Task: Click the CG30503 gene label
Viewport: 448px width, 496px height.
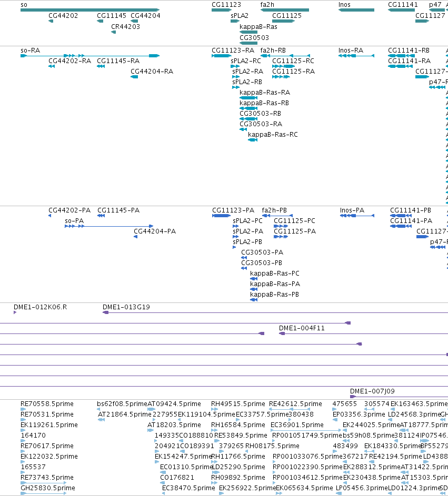Action: click(254, 38)
